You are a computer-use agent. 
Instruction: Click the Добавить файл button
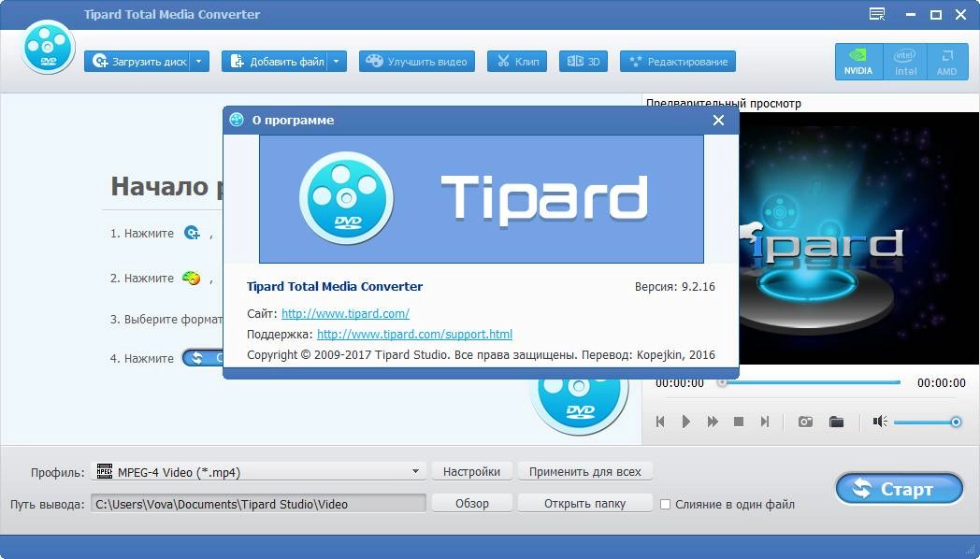click(274, 61)
